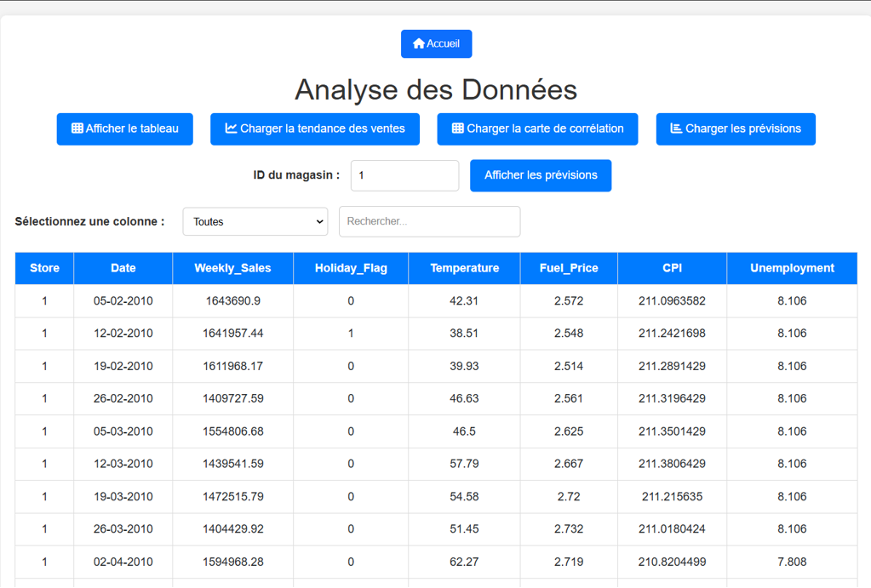Click the temperature value 62.27

464,562
